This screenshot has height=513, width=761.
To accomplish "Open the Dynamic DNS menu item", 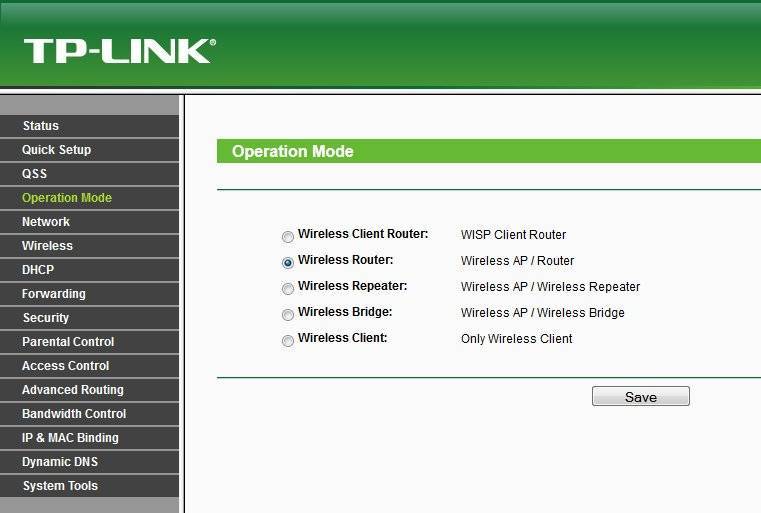I will pyautogui.click(x=89, y=462).
